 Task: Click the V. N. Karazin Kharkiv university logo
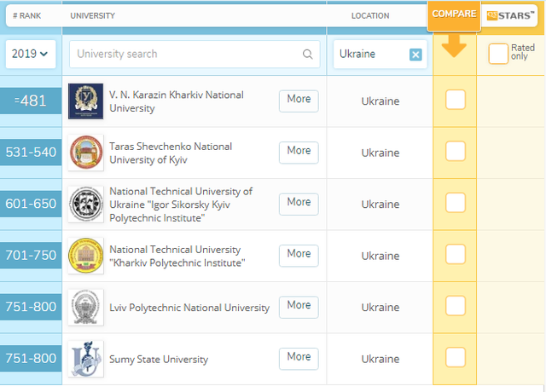85,101
